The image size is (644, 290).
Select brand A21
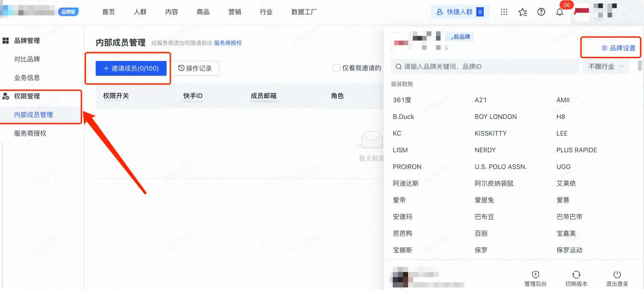[481, 100]
